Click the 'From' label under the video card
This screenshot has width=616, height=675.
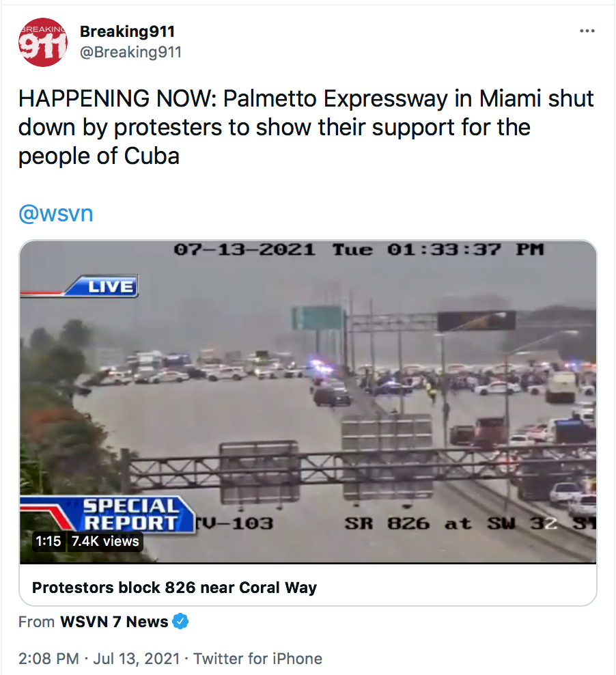(x=37, y=622)
